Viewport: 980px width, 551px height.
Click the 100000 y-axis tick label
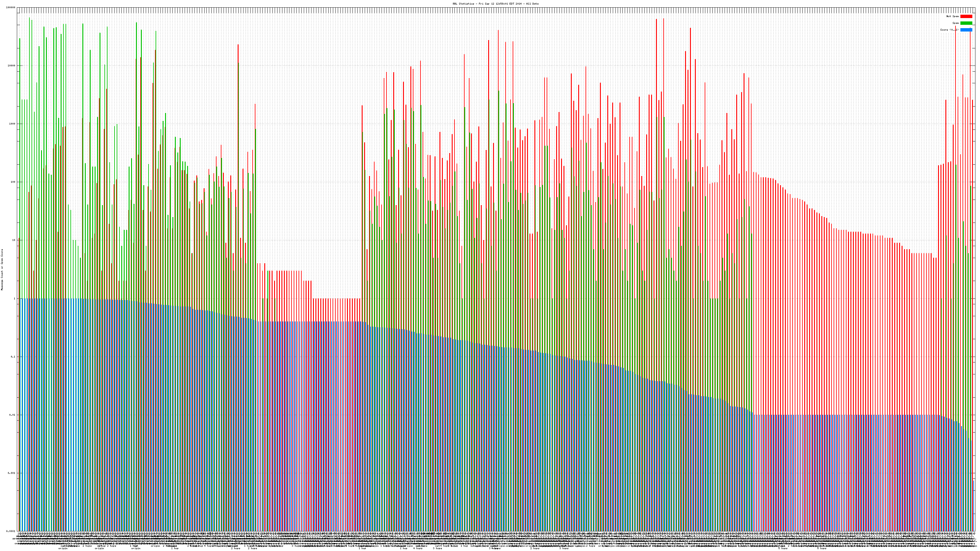pyautogui.click(x=11, y=7)
